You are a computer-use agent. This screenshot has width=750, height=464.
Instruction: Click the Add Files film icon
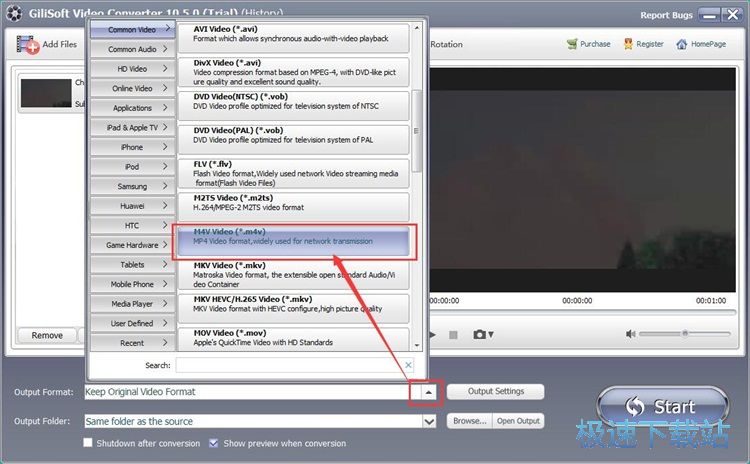click(27, 45)
